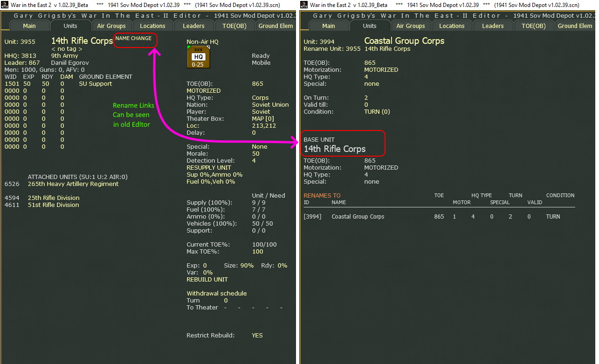Click the RESUPPLY UNIT command
This screenshot has width=599, height=364.
[x=209, y=168]
